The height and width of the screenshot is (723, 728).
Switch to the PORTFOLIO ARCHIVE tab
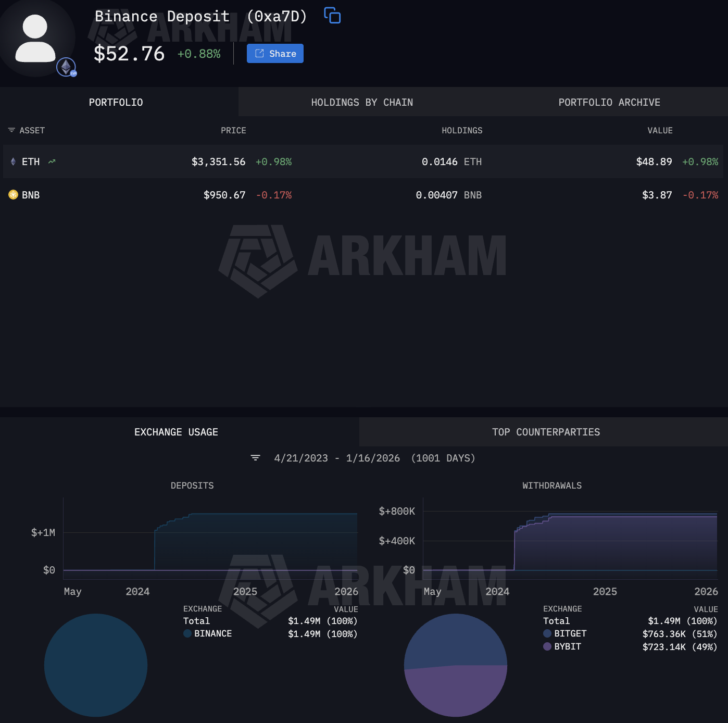(x=609, y=102)
